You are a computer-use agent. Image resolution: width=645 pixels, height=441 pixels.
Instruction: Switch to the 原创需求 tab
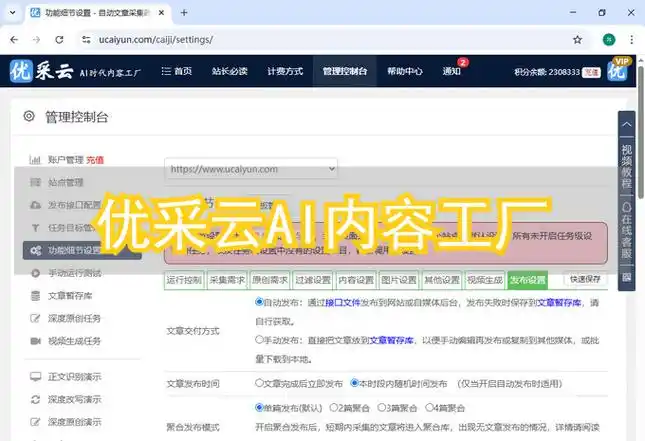point(270,280)
